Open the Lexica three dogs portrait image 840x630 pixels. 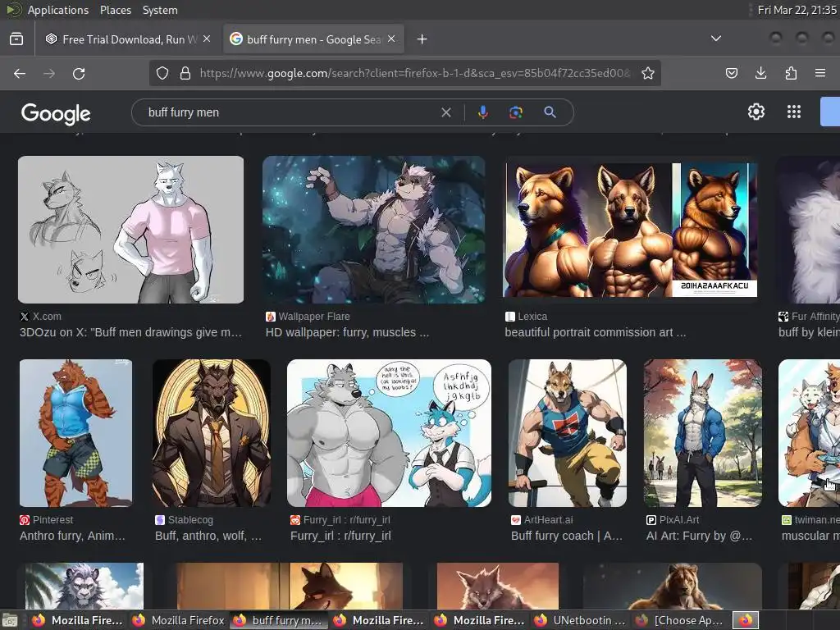tap(631, 230)
